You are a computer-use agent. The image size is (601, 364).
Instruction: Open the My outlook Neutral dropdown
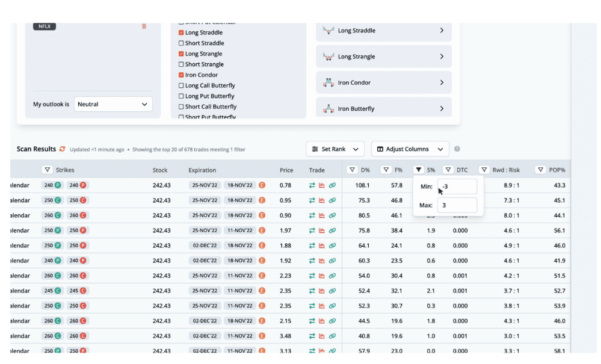coord(113,104)
